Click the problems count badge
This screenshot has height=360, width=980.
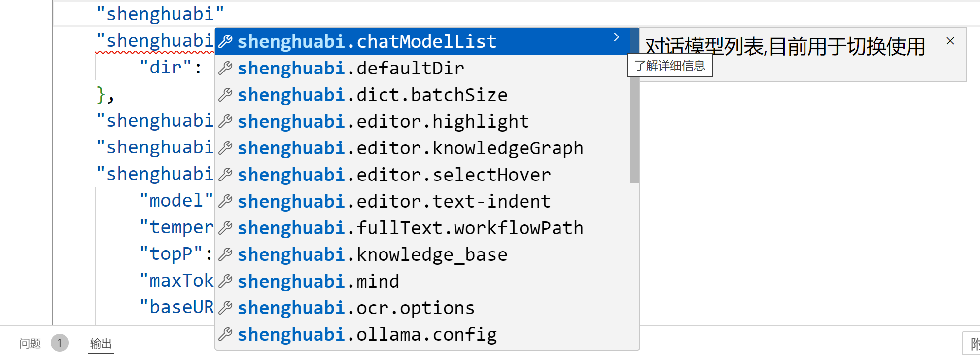[60, 343]
